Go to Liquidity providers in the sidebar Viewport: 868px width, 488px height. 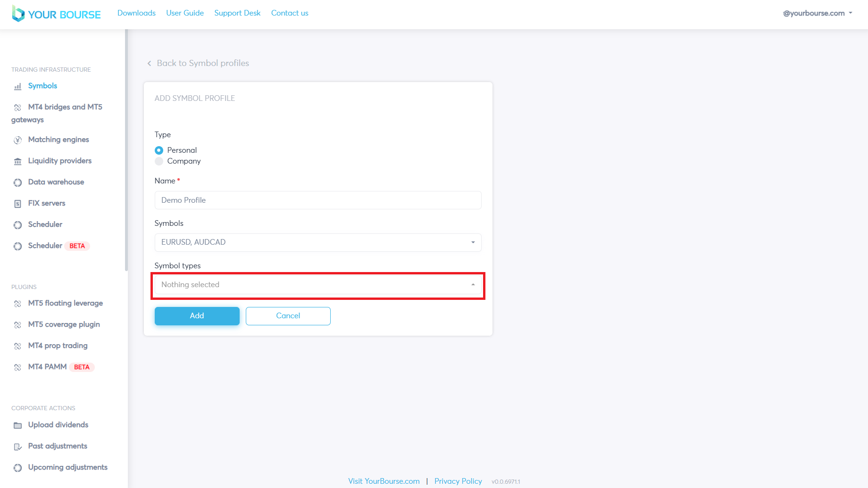click(x=60, y=161)
